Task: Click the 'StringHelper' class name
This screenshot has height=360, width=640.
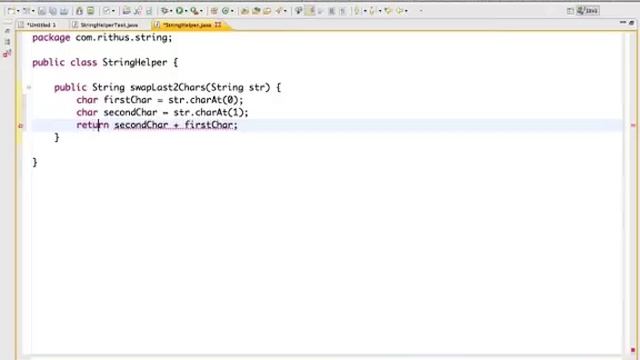Action: 135,62
